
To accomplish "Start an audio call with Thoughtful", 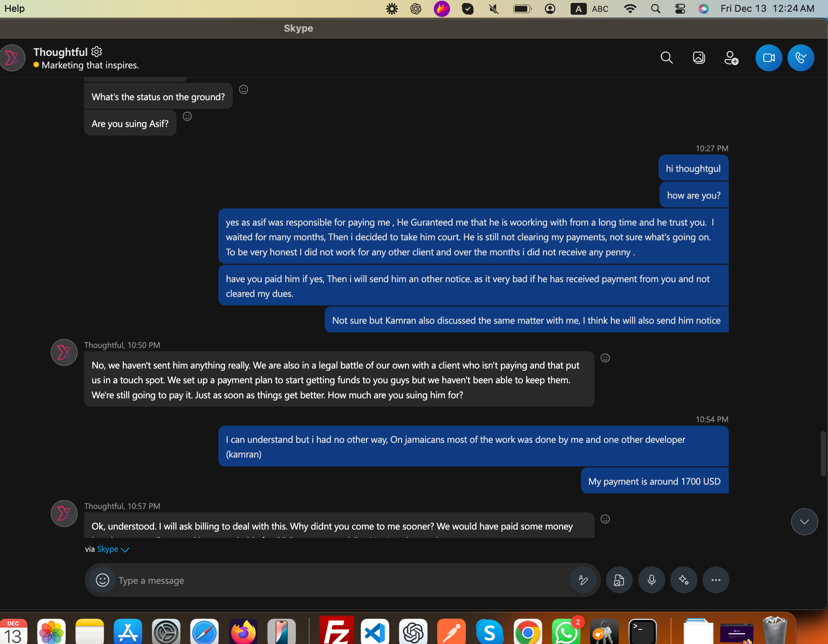I will coord(801,58).
